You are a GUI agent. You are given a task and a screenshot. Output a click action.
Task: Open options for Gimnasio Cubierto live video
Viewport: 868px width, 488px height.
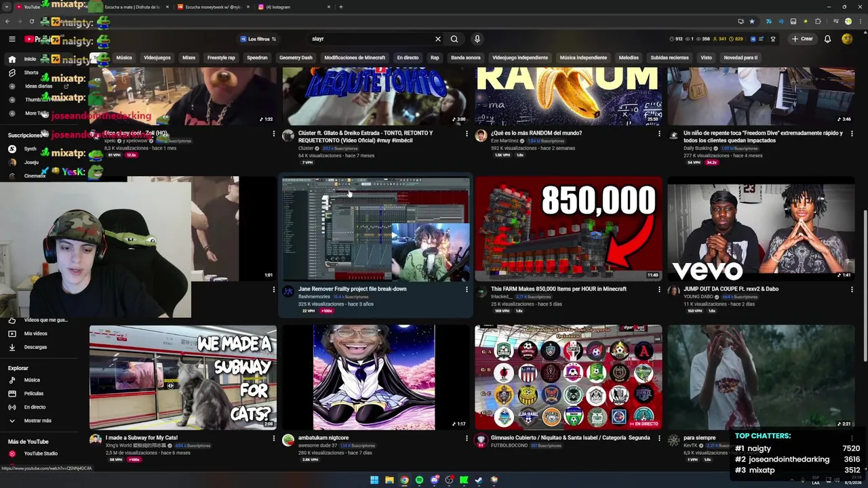(659, 439)
